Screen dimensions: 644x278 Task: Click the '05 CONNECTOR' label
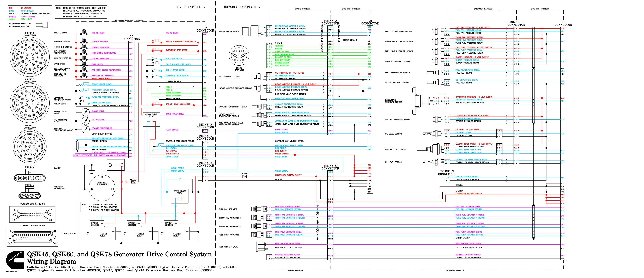coord(370,22)
